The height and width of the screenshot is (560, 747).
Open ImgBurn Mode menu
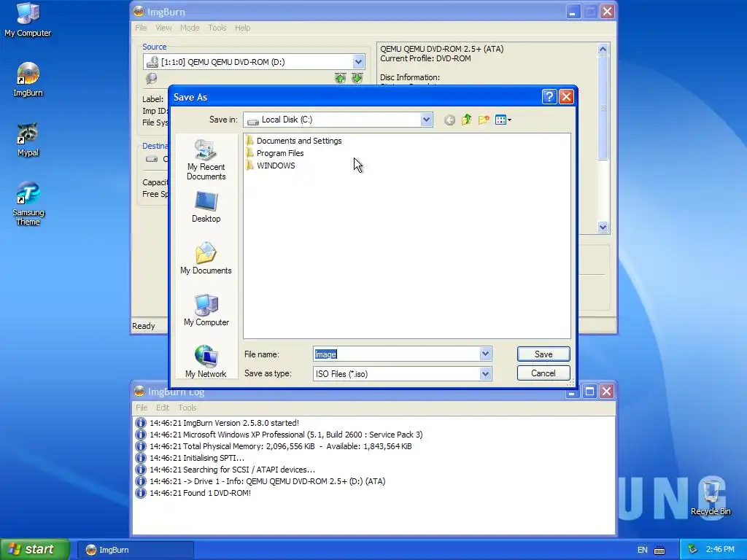pos(190,28)
